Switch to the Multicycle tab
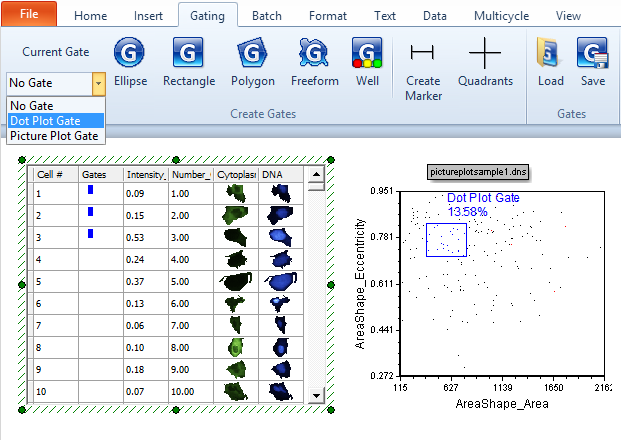 pos(502,16)
